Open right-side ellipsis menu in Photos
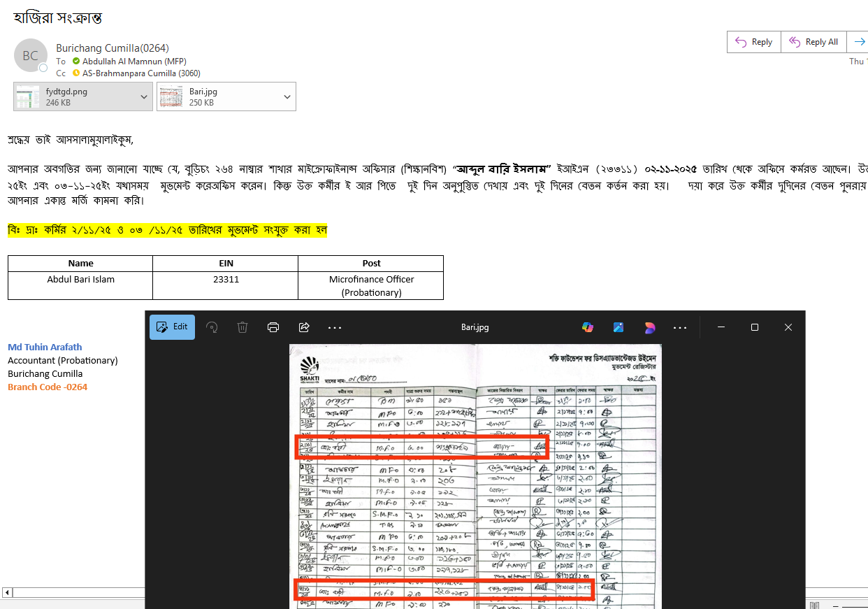The height and width of the screenshot is (609, 868). [x=680, y=327]
